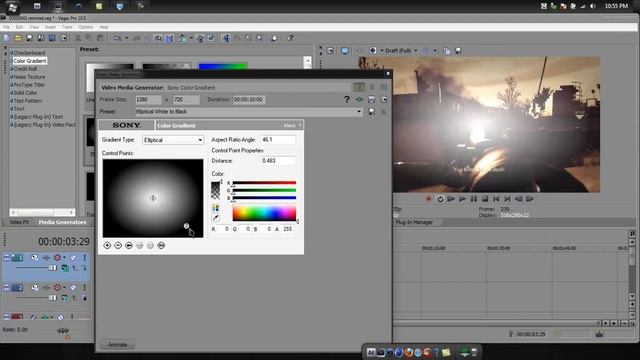Open Firefox from the dock
The width and height of the screenshot is (640, 360).
click(408, 352)
